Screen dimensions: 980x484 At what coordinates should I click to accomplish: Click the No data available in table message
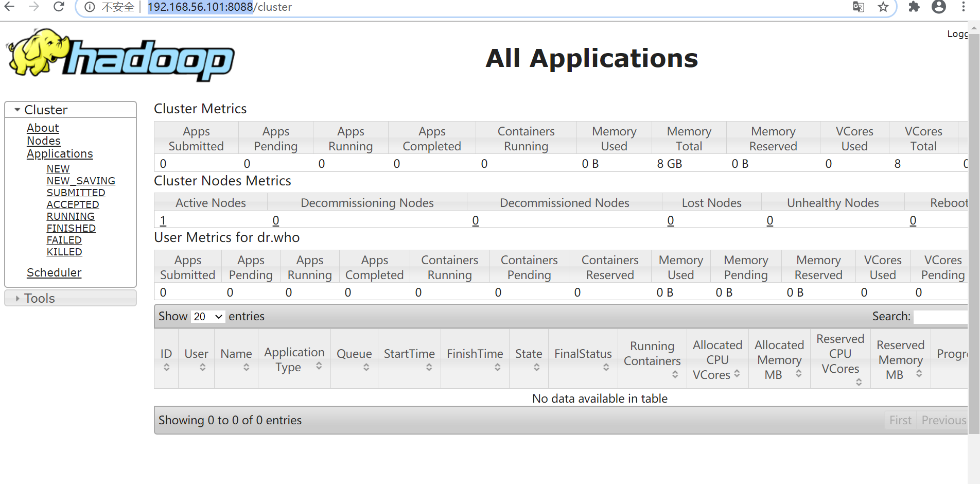(600, 399)
